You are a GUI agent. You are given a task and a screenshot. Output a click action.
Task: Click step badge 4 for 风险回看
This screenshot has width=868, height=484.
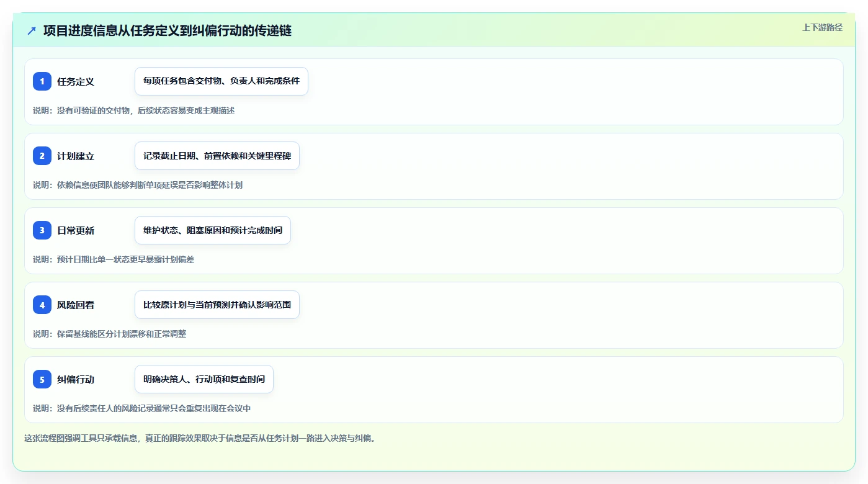pos(42,305)
